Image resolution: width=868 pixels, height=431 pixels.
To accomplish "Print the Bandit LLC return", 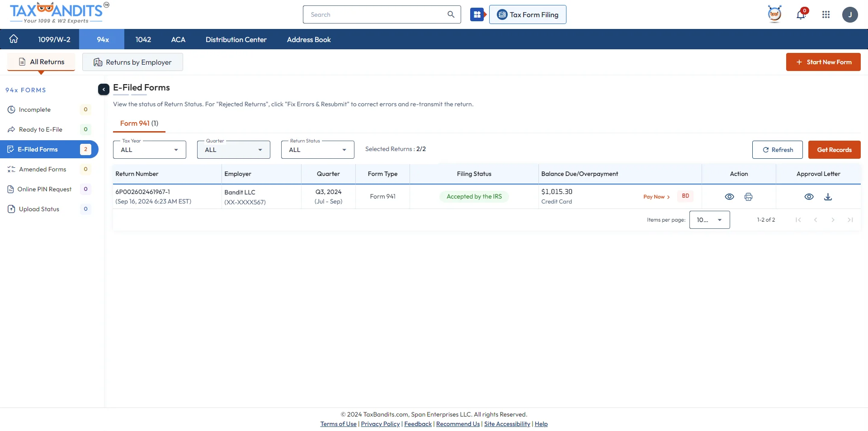I will coord(748,197).
